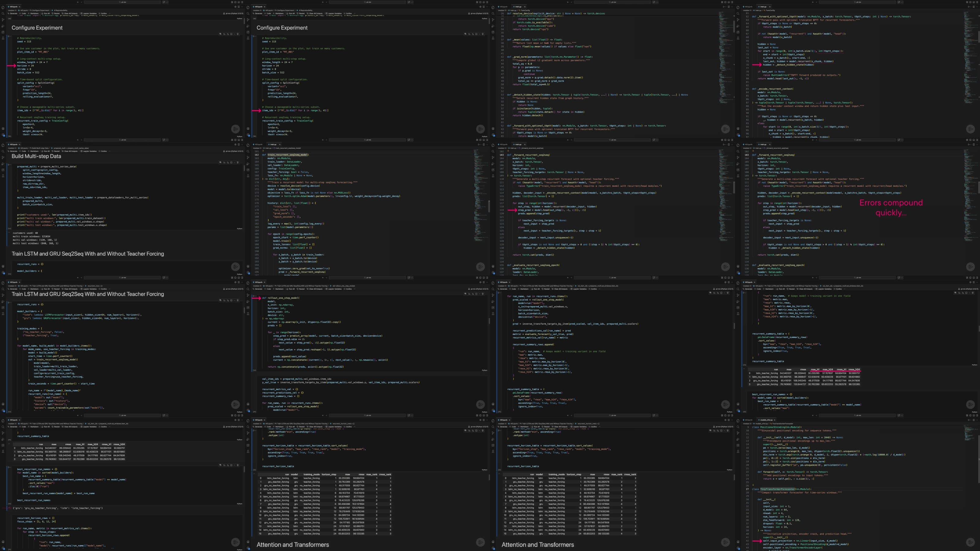
Task: Go forward arrow in editor showing line 162
Action: (x=327, y=140)
